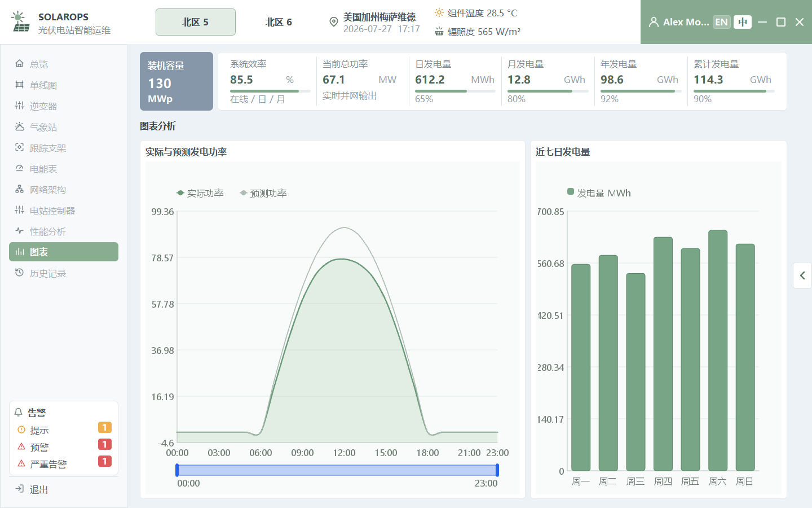Viewport: 812px width, 508px height.
Task: Click the 累计发电量 114.3 GWh value
Action: [x=708, y=80]
